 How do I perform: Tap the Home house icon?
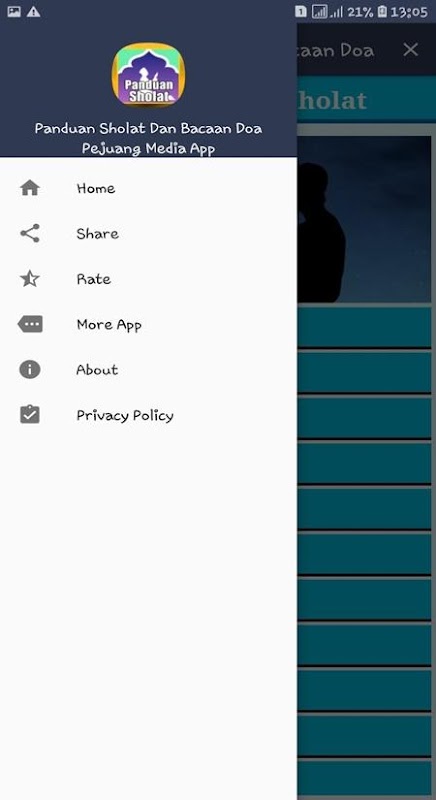click(x=30, y=188)
